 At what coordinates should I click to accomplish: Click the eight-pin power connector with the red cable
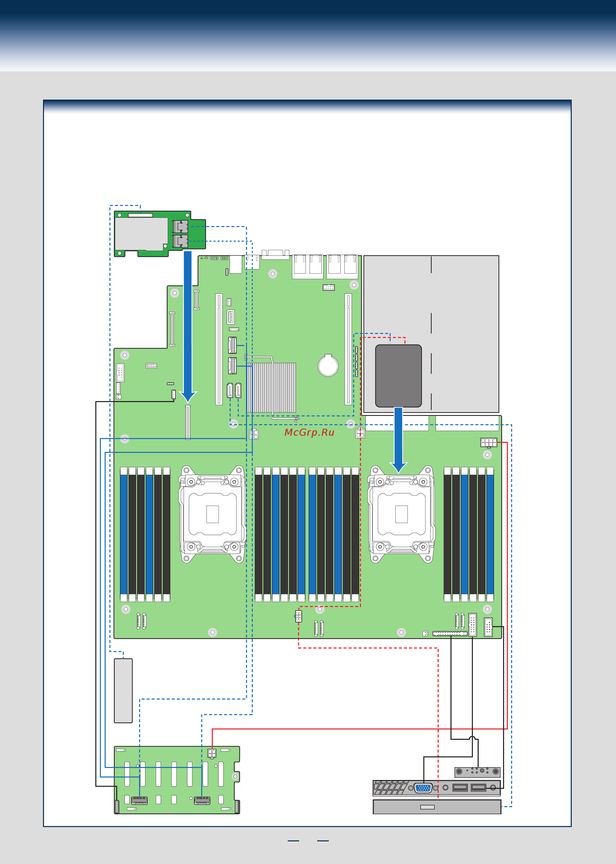[x=488, y=442]
